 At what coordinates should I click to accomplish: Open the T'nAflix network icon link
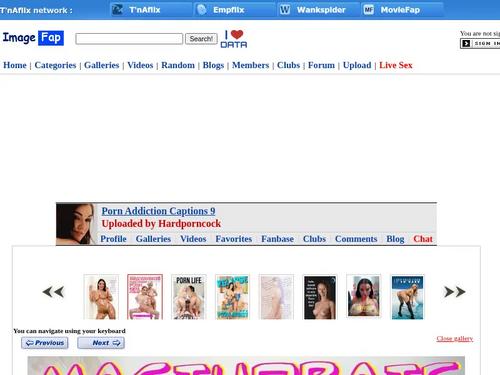pyautogui.click(x=117, y=10)
